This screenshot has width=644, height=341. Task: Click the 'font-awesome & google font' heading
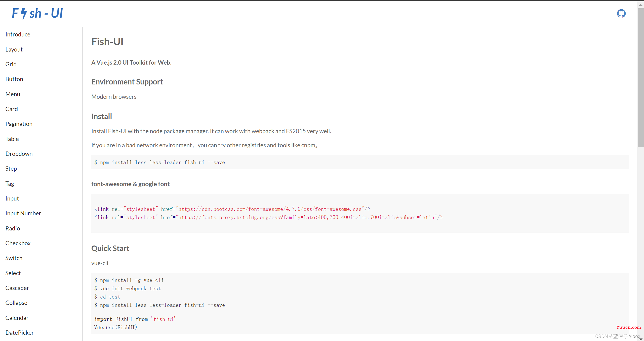pos(130,184)
